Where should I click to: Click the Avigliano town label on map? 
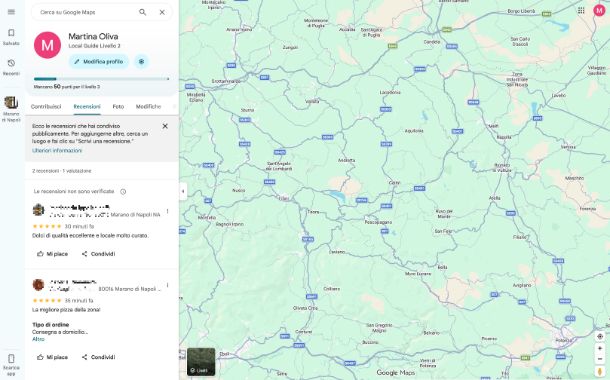coord(522,285)
